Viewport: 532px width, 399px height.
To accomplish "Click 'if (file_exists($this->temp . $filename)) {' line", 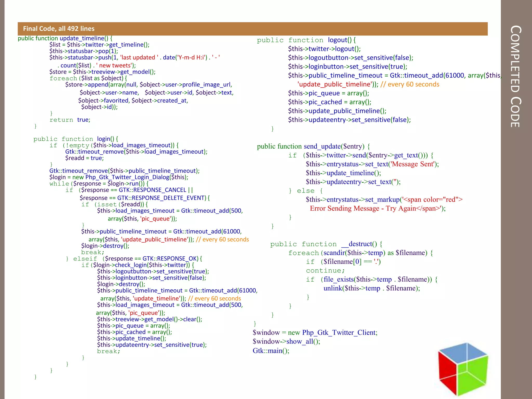I will pos(372,279).
